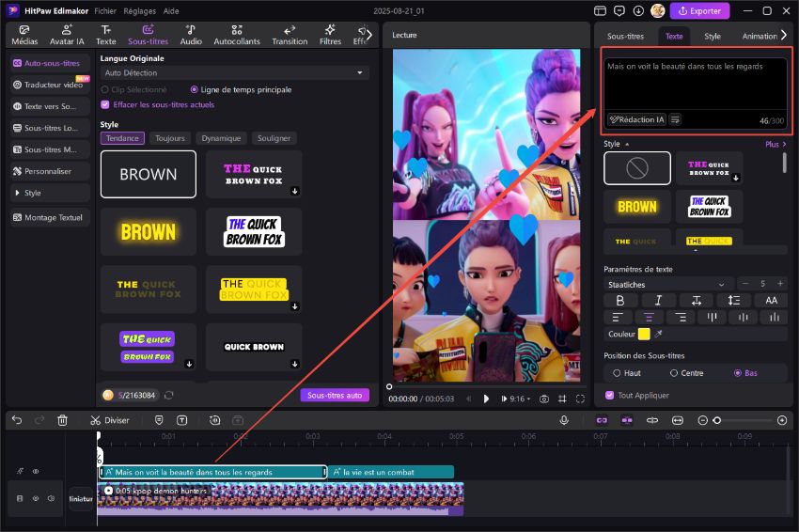Open the Aide menu
Image resolution: width=799 pixels, height=532 pixels.
click(171, 10)
